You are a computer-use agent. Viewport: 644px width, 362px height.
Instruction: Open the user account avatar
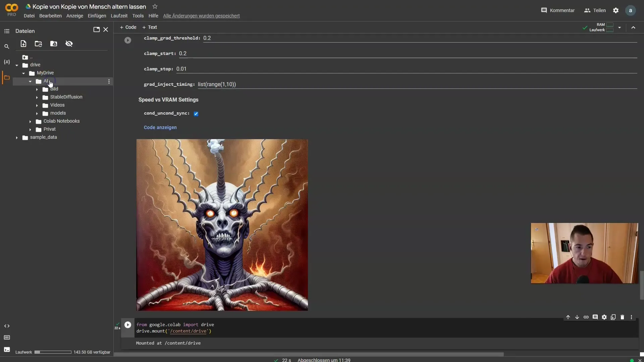[631, 10]
